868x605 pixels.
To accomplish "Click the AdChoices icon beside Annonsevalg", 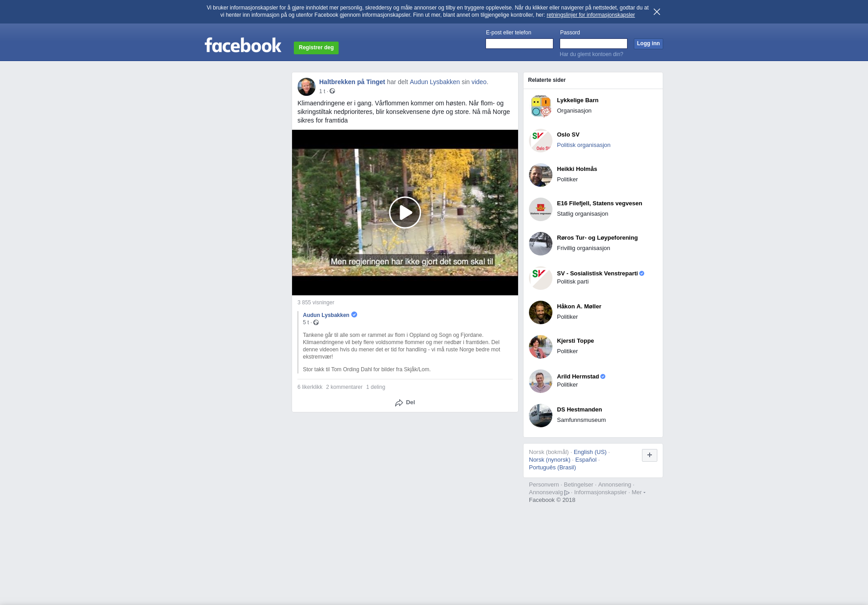I will coord(567,493).
